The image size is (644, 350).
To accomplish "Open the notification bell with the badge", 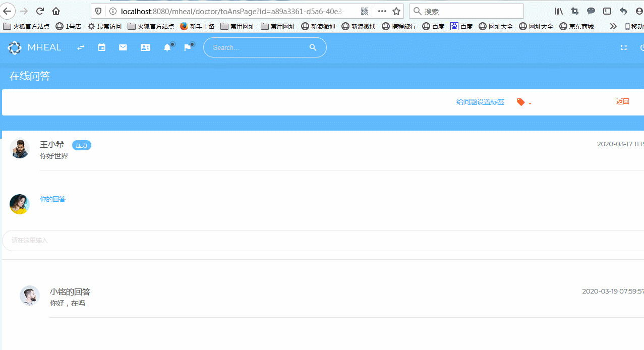I will coord(168,47).
